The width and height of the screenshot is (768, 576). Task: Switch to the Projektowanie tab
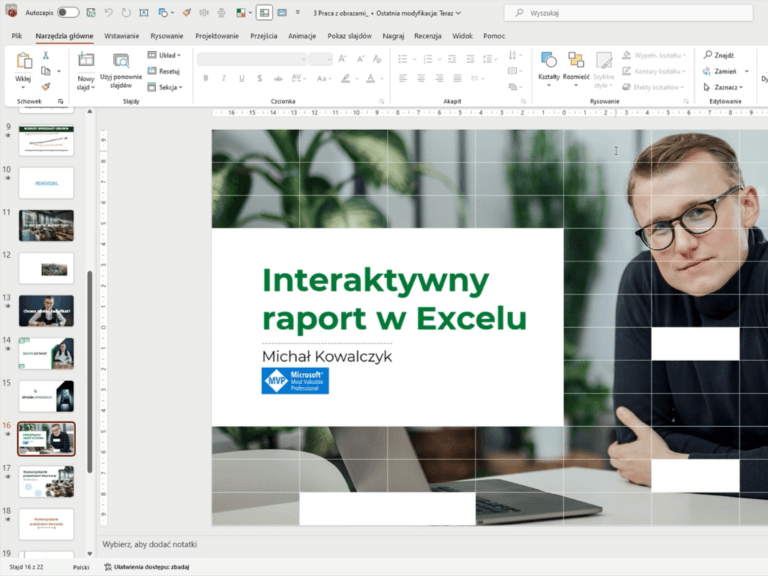click(x=217, y=36)
